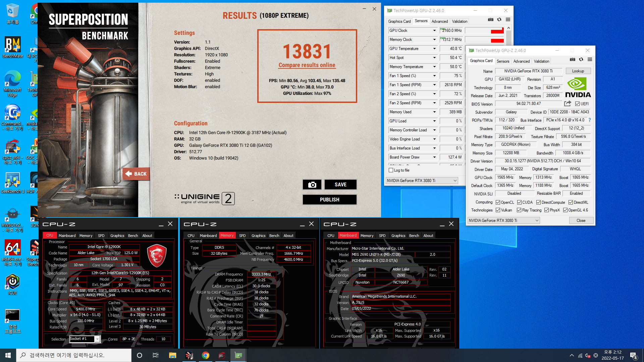Image resolution: width=644 pixels, height=362 pixels.
Task: Click the Memory Clock sensor graph bar
Action: tap(484, 40)
